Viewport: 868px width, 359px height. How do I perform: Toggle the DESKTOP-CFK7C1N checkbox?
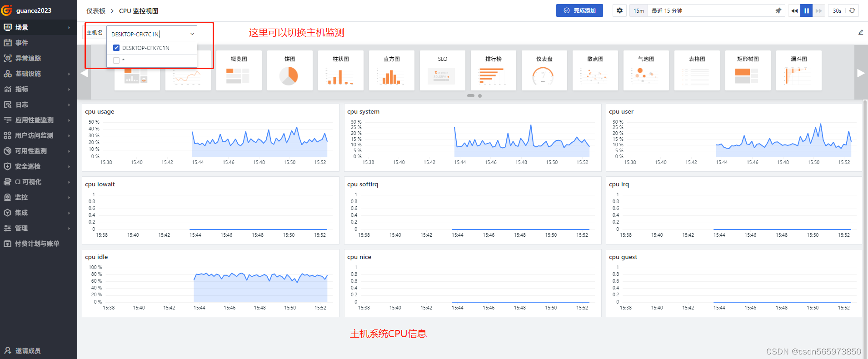click(x=116, y=48)
